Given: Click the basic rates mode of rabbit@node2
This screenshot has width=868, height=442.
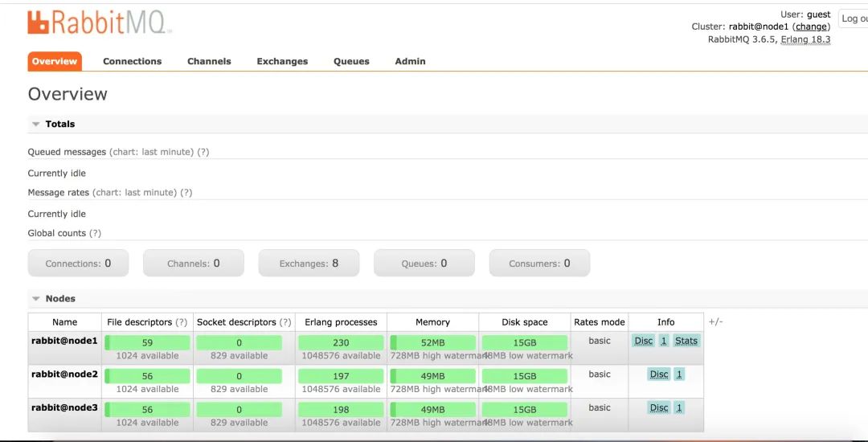Looking at the screenshot, I should coord(600,374).
